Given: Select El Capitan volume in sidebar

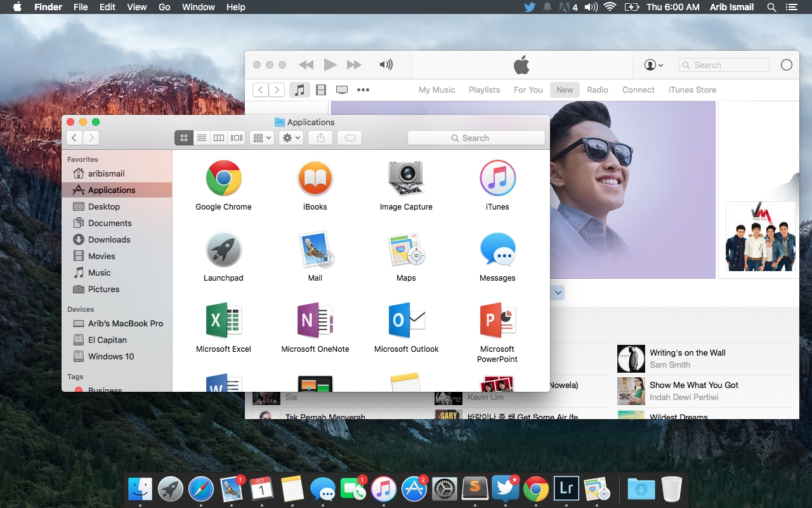Looking at the screenshot, I should pos(117,340).
